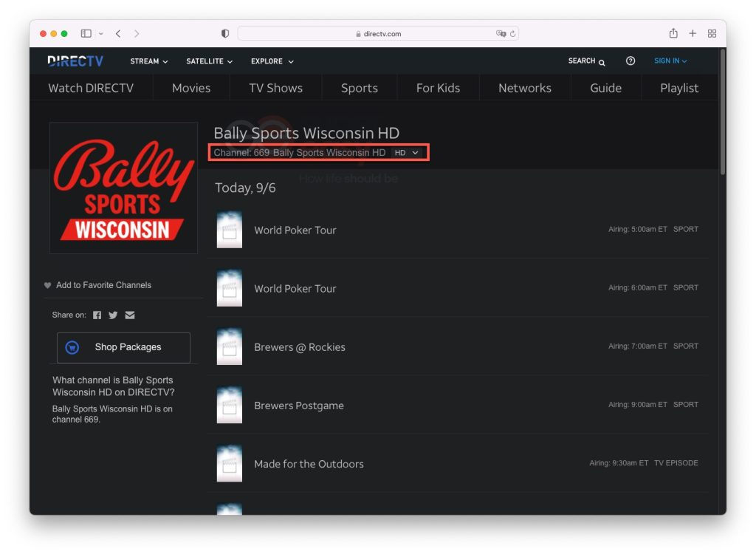Click the Shop Packages button
Screen dimensions: 756x554
pyautogui.click(x=123, y=347)
